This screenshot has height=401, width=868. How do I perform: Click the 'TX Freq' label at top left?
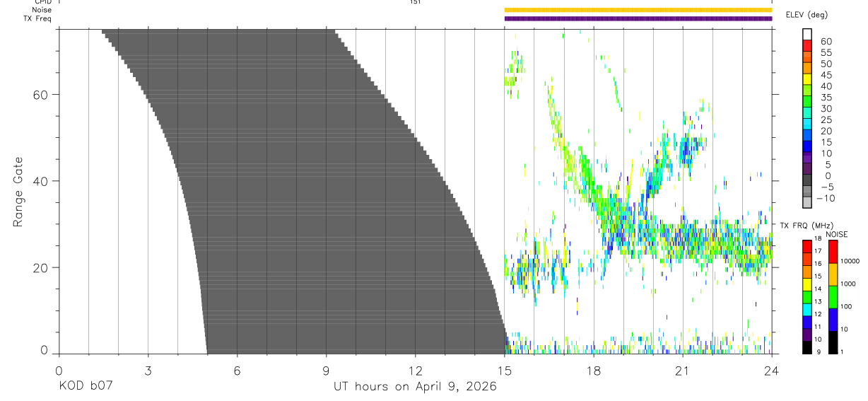point(37,18)
